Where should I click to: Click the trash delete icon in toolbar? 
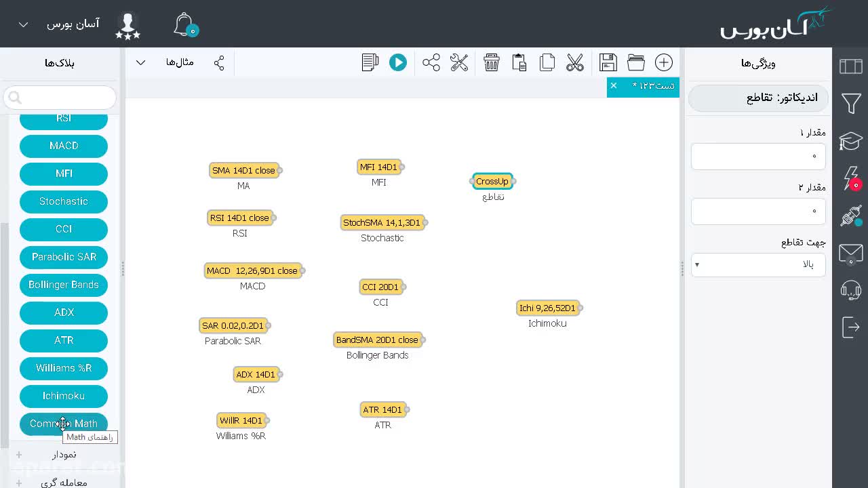492,62
